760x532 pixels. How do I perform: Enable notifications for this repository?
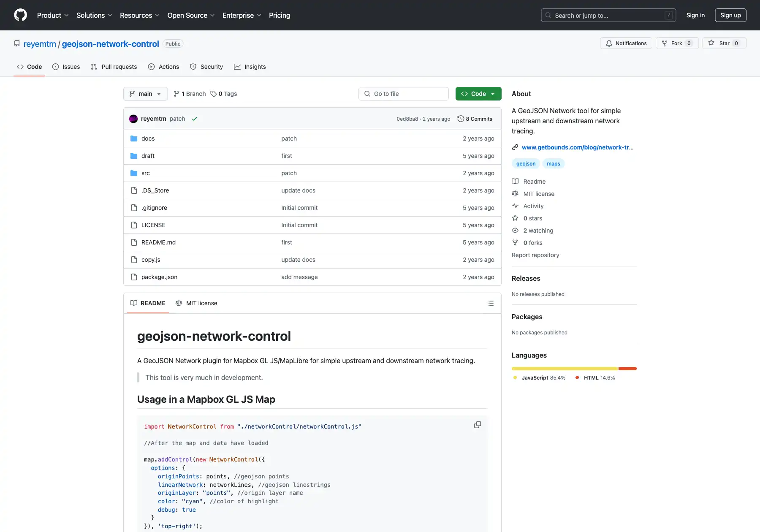626,43
